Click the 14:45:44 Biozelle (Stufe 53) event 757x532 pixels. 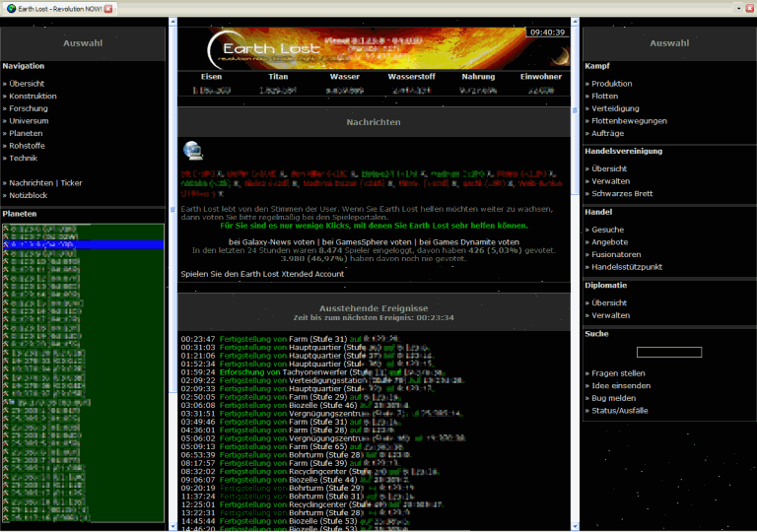[x=295, y=521]
